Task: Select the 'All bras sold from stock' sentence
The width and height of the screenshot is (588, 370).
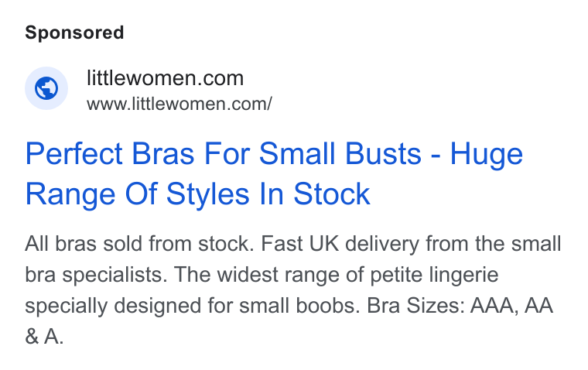Action: 139,244
